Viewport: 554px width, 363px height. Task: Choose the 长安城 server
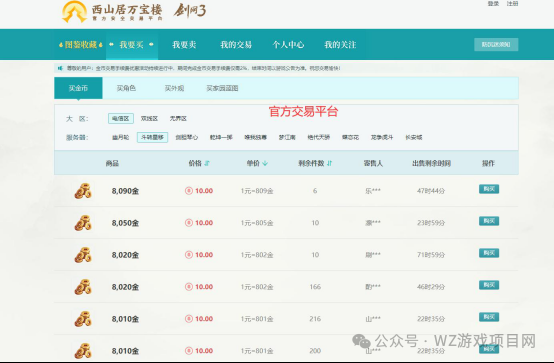click(x=413, y=137)
